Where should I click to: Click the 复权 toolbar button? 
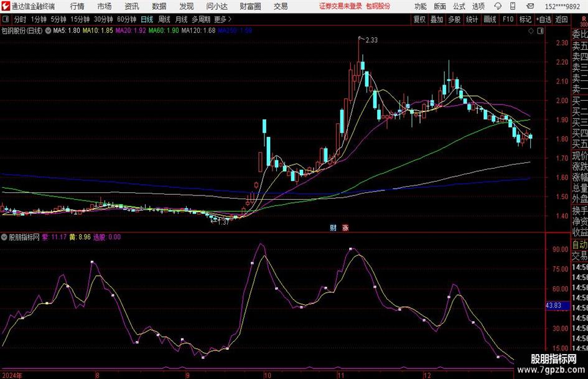tap(419, 19)
